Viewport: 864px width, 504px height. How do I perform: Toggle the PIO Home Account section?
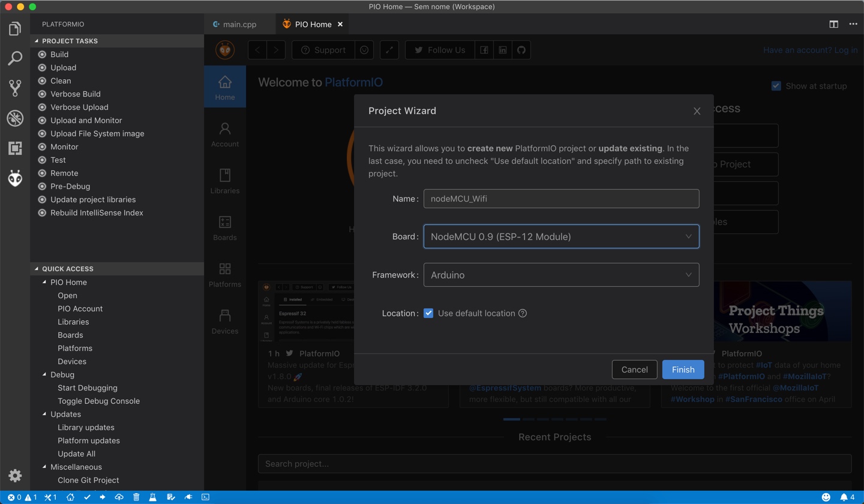(224, 136)
